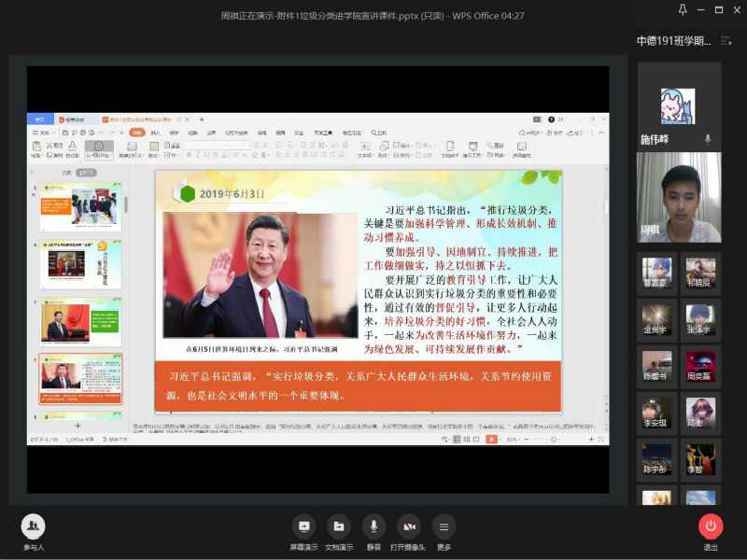Screen dimensions: 747x560
Task: Click the orange slideshow play button in status bar
Action: click(x=492, y=439)
